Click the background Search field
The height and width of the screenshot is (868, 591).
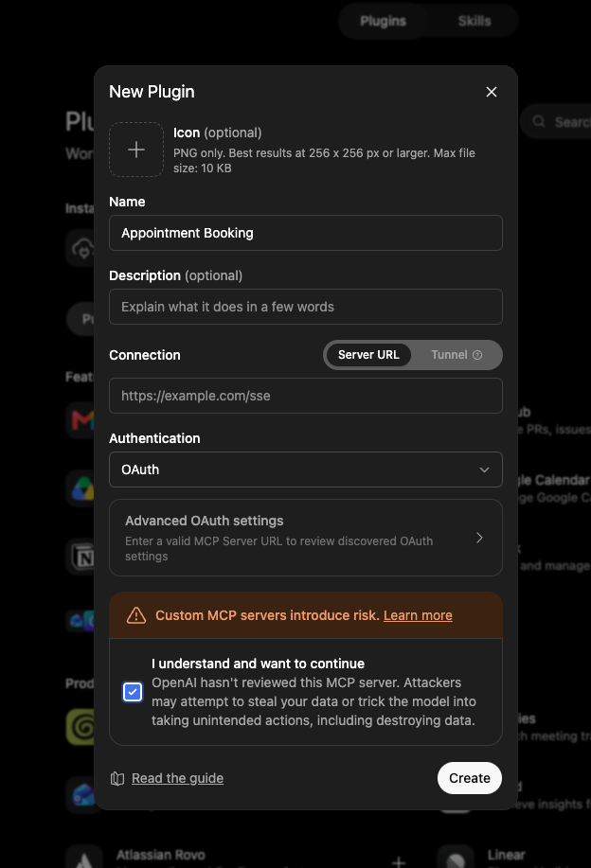[556, 122]
